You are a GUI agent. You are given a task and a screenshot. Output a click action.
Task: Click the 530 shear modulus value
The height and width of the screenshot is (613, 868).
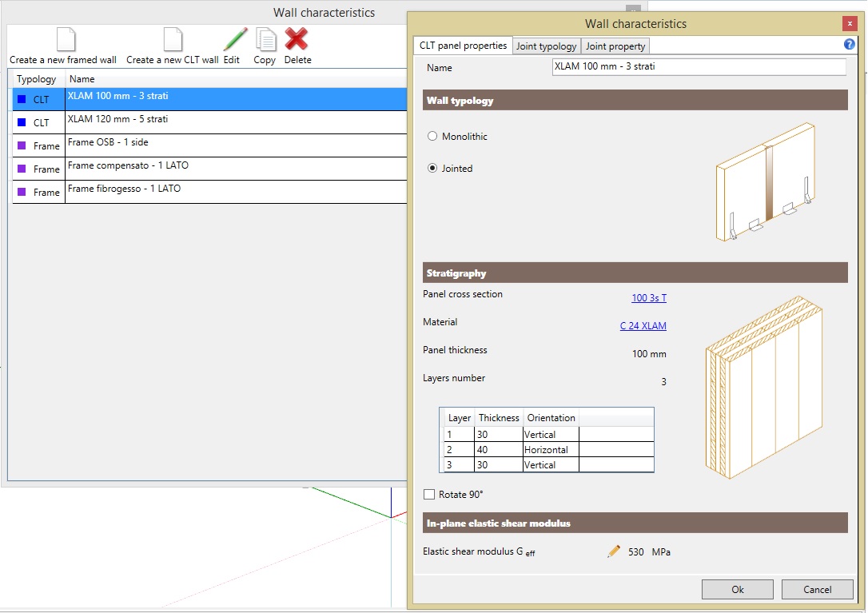(x=635, y=552)
